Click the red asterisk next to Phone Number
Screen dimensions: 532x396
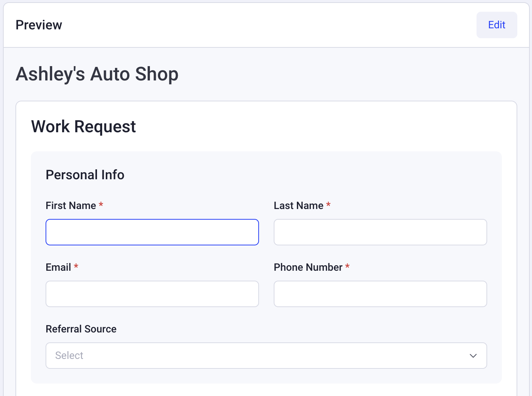[x=347, y=266]
